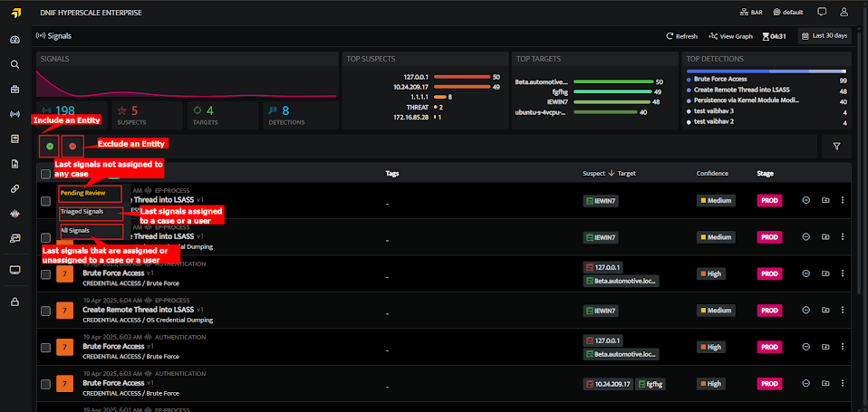Open the chain link icon in sidebar
This screenshot has width=868, height=412.
tap(15, 188)
